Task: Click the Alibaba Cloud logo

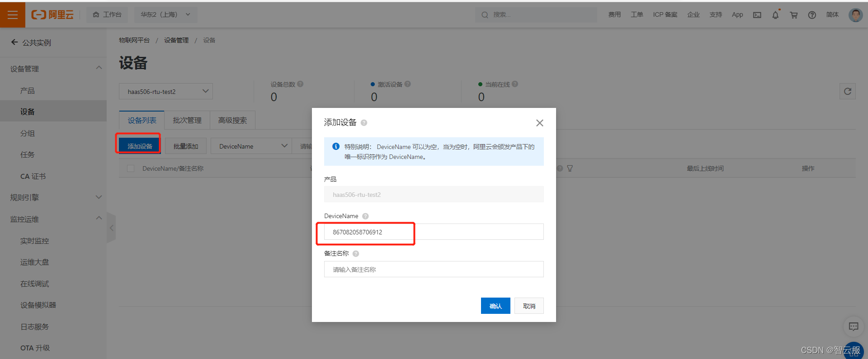Action: pyautogui.click(x=52, y=15)
